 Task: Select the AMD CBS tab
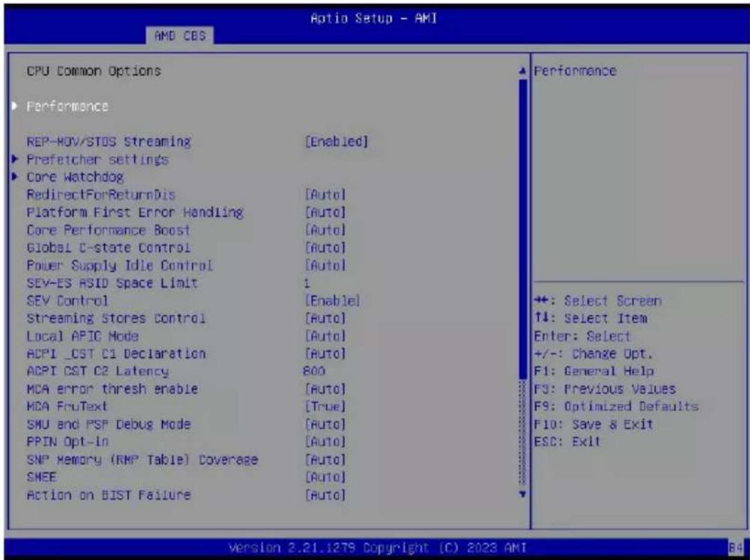[x=180, y=36]
